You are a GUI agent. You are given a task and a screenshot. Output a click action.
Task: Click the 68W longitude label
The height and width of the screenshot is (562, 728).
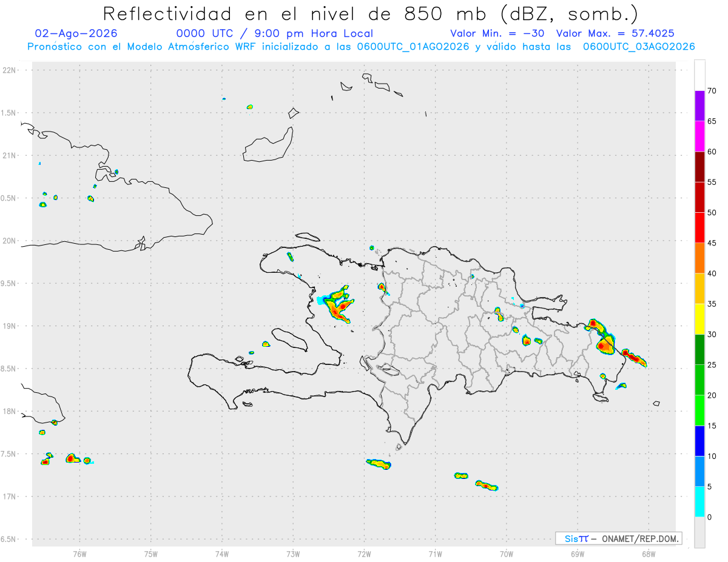pyautogui.click(x=649, y=553)
